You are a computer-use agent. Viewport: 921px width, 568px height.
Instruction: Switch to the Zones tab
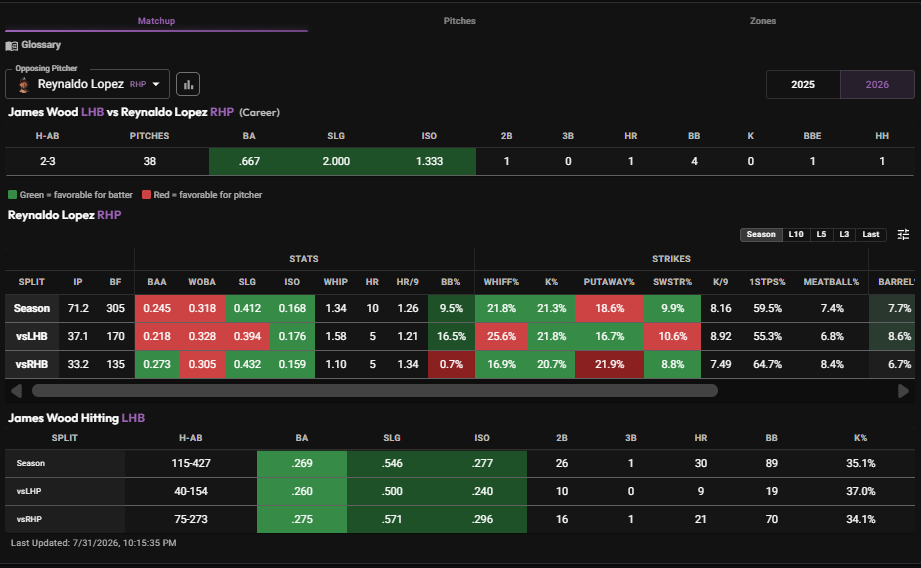coord(762,21)
